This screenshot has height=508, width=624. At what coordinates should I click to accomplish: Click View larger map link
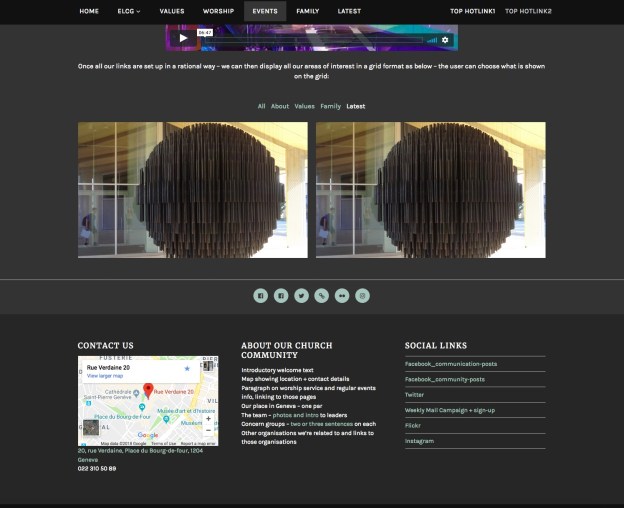106,376
